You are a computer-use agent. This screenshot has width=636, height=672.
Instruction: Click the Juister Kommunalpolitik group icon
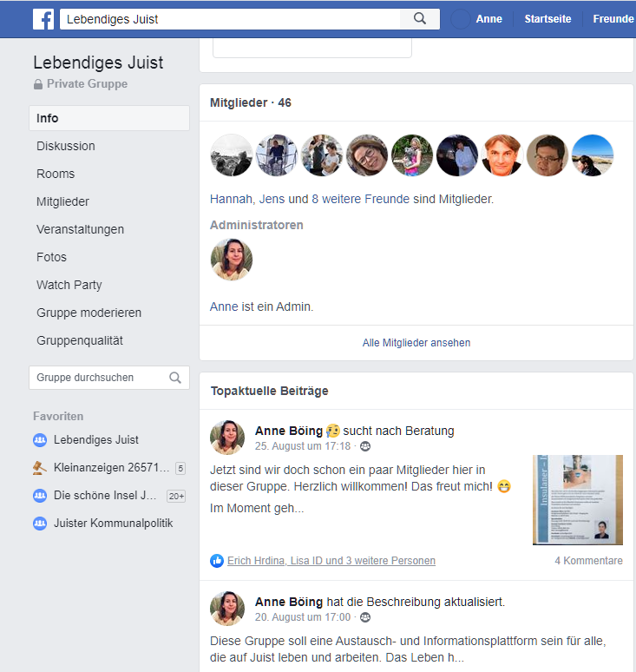pos(40,524)
